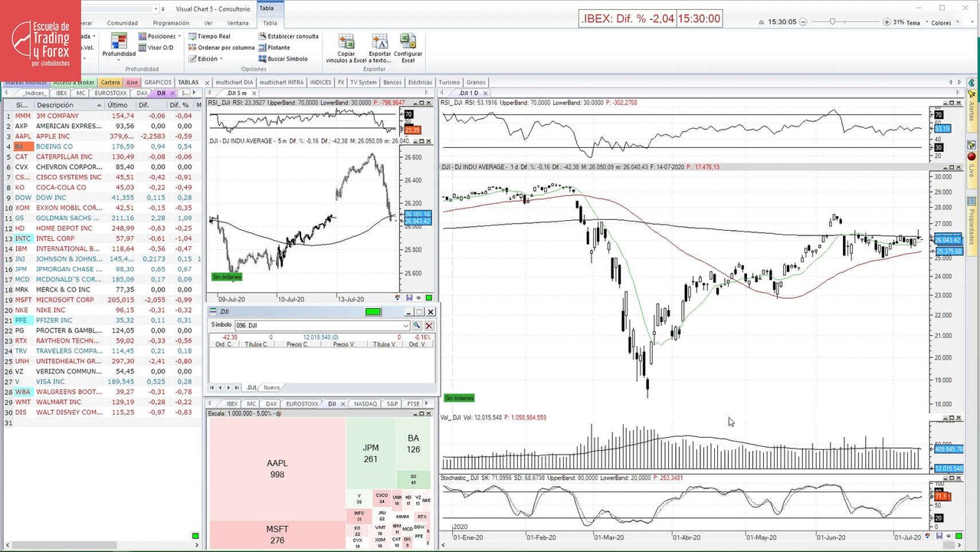
Task: Click the zoom-in plus icon in top bar
Action: [887, 22]
